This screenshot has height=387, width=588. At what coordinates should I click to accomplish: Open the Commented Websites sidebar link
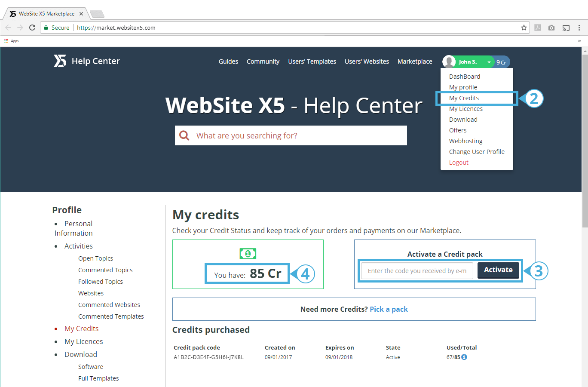click(109, 305)
